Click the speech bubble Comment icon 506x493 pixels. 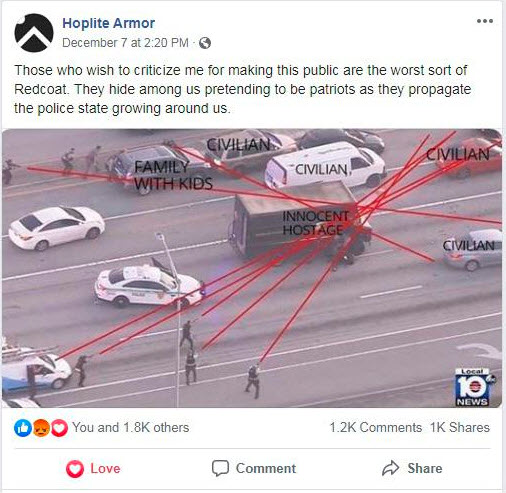pyautogui.click(x=220, y=468)
